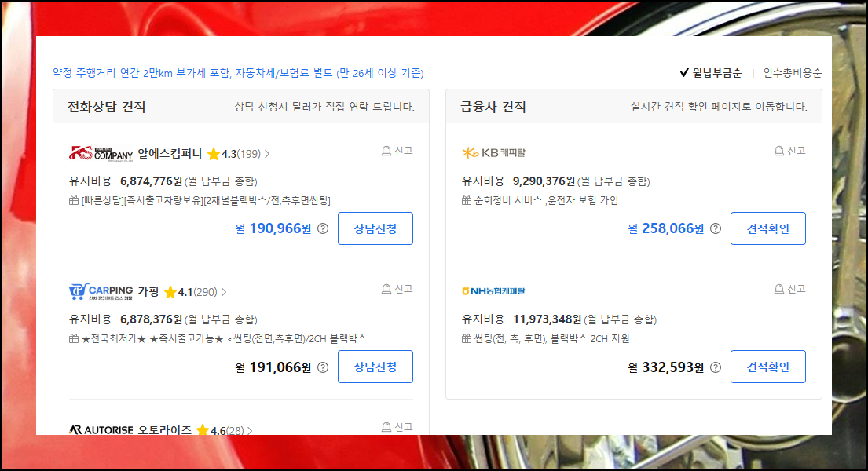
Task: Click the 상담 신청시 딜러가 직접 연락 드립니다 note
Action: click(x=324, y=107)
